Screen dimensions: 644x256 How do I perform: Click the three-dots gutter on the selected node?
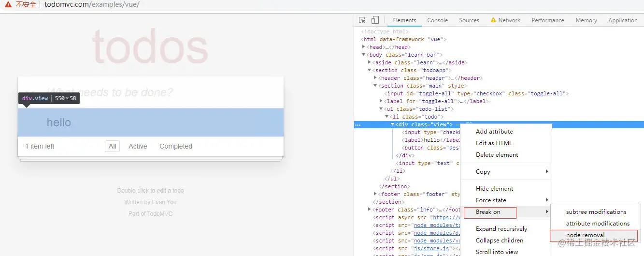358,125
